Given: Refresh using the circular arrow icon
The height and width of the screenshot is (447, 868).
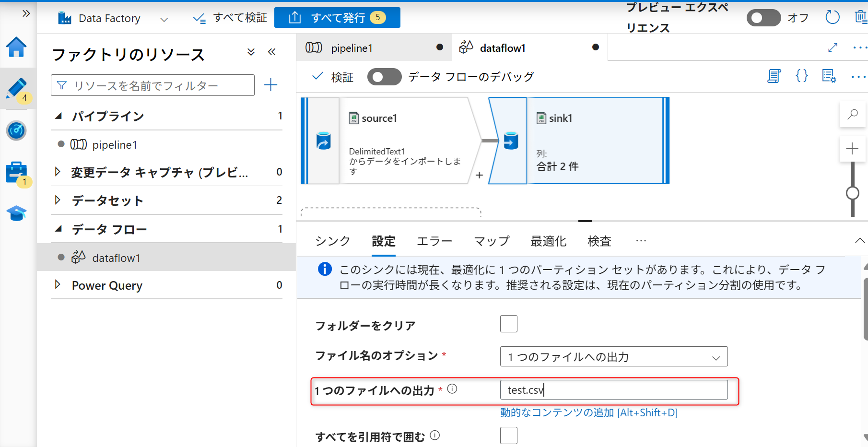Looking at the screenshot, I should click(833, 17).
